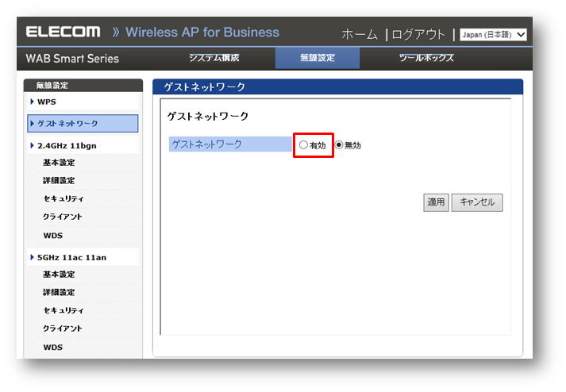Open 基本設定 under 2.4GHz 11bgn

click(x=59, y=163)
